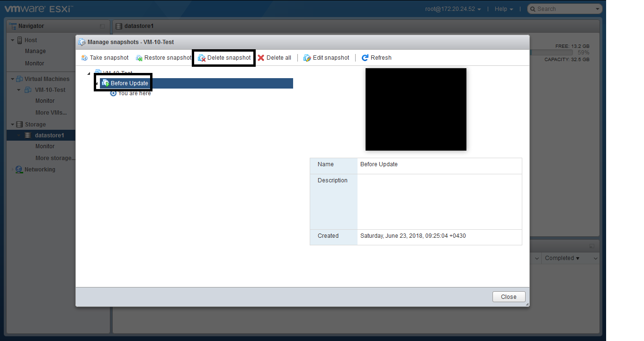
Task: Select the Before Update snapshot
Action: click(129, 83)
